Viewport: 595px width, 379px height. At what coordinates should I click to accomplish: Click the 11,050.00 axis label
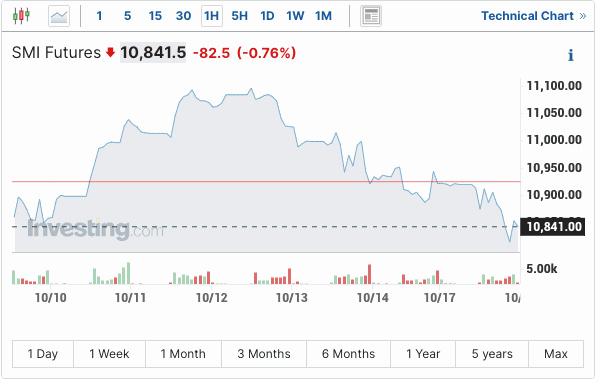click(x=554, y=113)
